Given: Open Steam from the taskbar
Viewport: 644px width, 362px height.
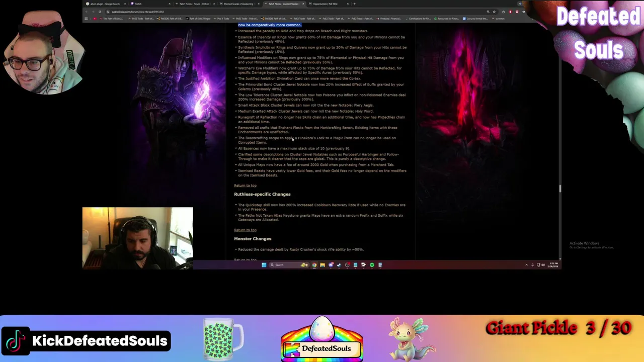Looking at the screenshot, I should click(x=339, y=265).
